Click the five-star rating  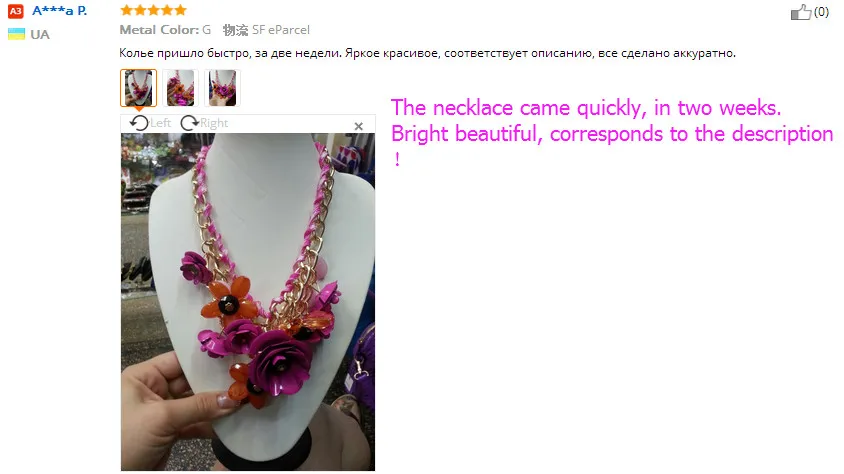(153, 10)
